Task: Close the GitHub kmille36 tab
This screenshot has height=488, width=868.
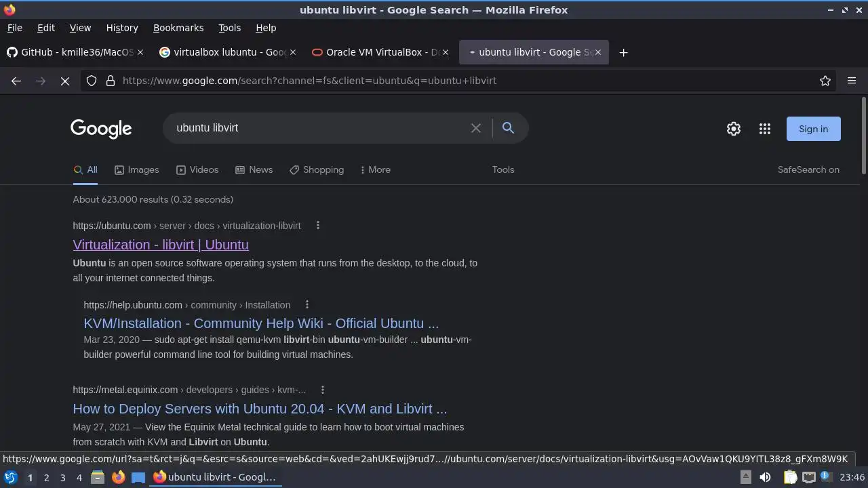Action: (x=140, y=52)
